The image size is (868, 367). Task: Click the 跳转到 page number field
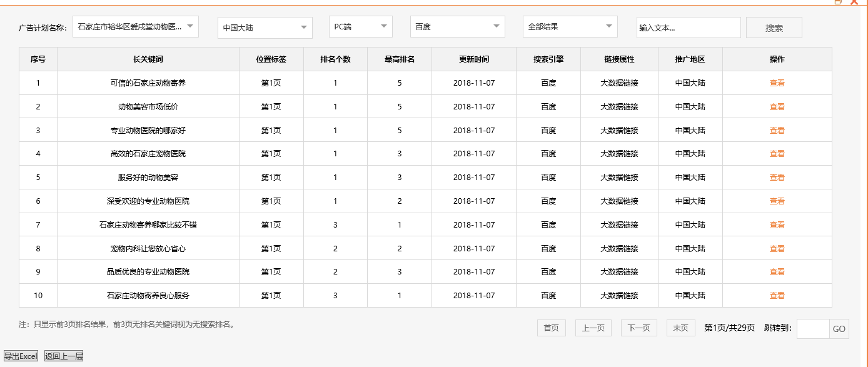[x=812, y=329]
